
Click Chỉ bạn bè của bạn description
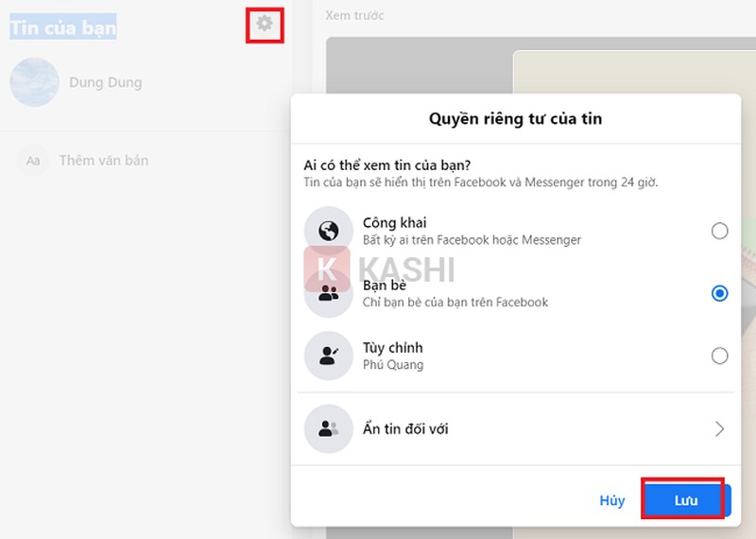455,303
